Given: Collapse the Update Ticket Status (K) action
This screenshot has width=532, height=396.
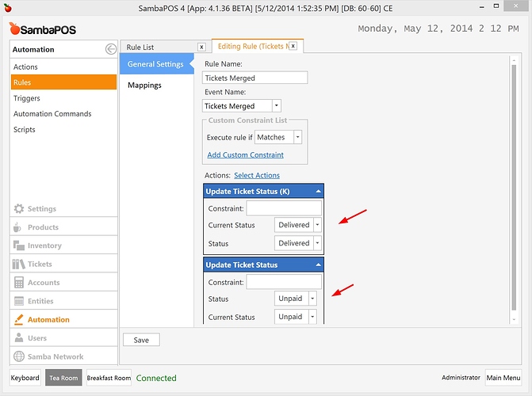Looking at the screenshot, I should [x=318, y=192].
